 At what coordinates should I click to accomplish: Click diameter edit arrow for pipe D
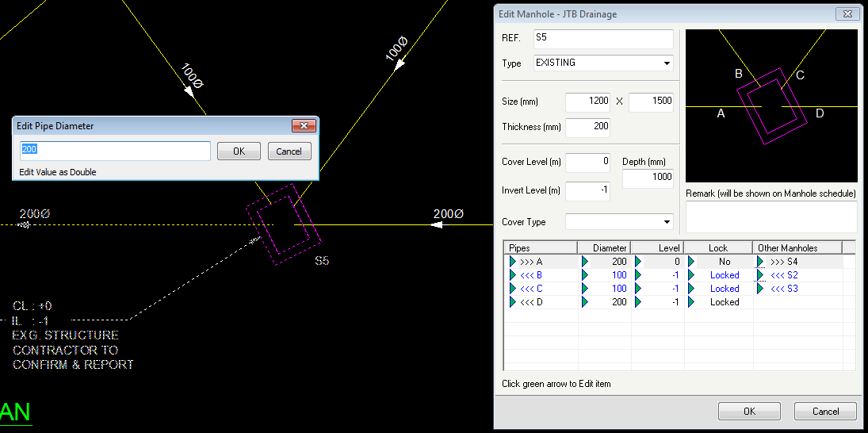(585, 302)
